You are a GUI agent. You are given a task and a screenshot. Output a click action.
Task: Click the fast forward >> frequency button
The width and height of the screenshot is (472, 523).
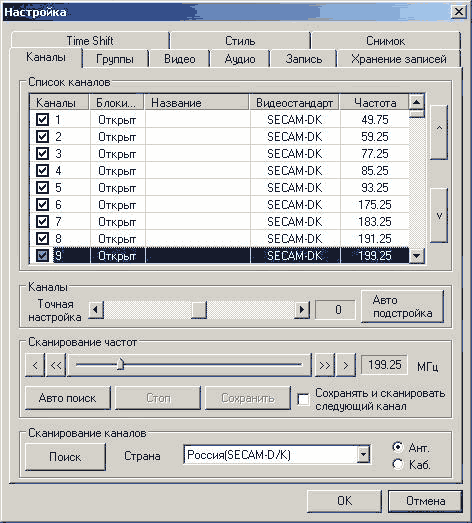click(x=325, y=365)
